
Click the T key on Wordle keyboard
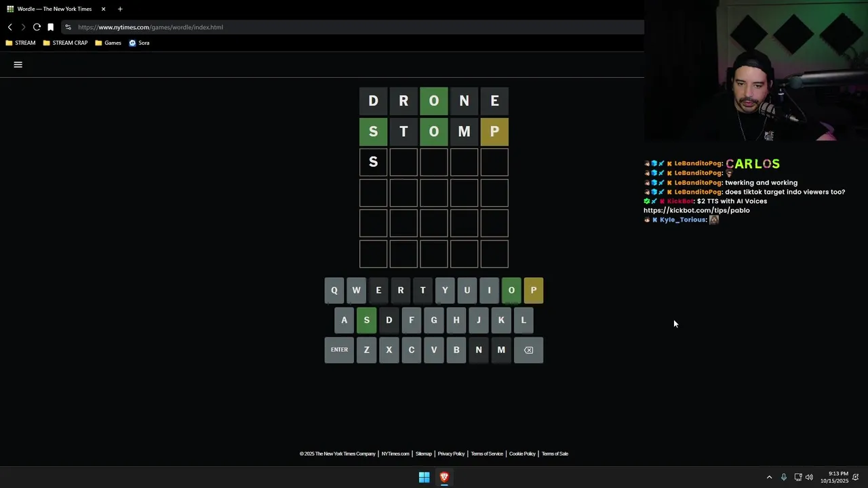tap(422, 290)
